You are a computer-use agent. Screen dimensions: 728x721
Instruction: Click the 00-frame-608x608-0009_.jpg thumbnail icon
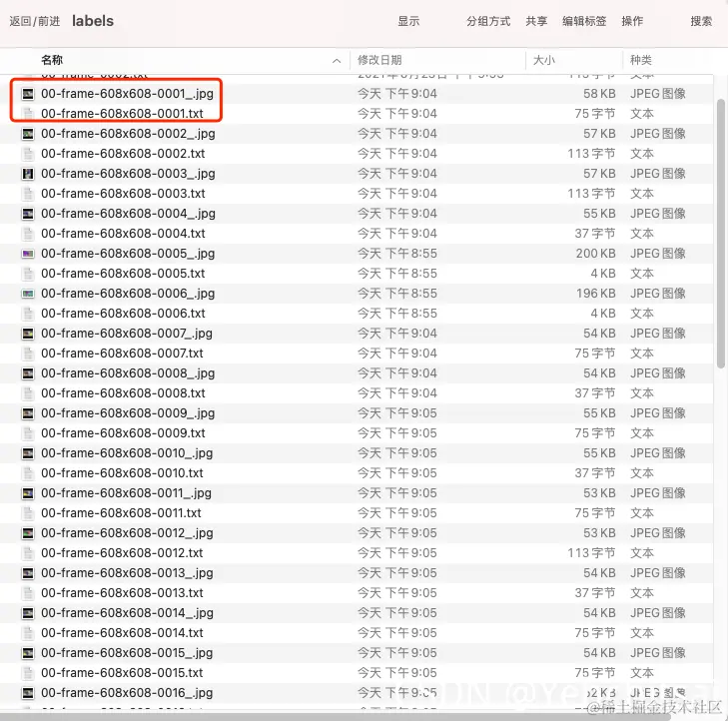click(x=28, y=413)
